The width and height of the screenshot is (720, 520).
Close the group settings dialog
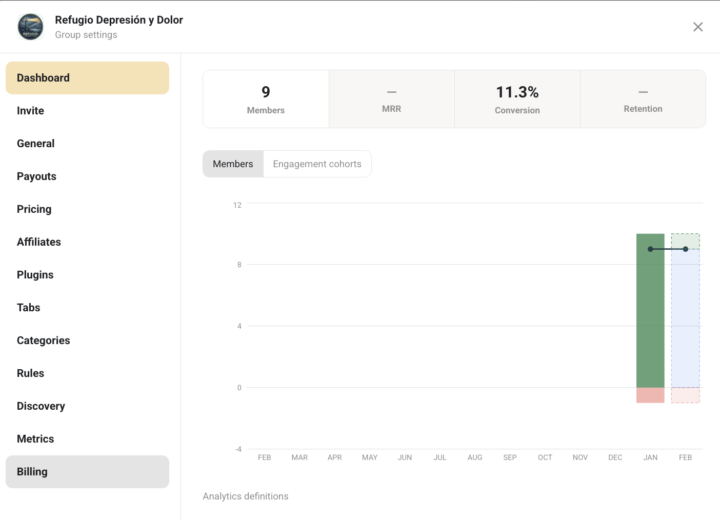pos(698,27)
